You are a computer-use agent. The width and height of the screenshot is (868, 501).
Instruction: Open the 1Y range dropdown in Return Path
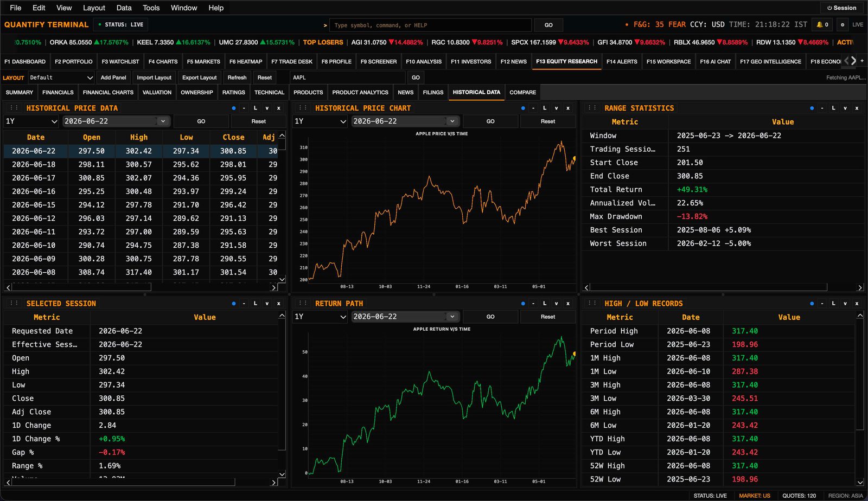click(320, 317)
